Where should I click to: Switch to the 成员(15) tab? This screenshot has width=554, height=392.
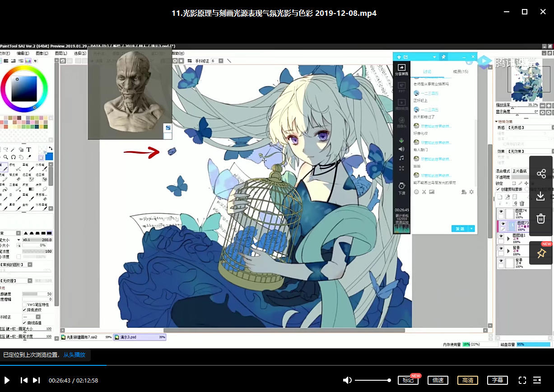460,72
